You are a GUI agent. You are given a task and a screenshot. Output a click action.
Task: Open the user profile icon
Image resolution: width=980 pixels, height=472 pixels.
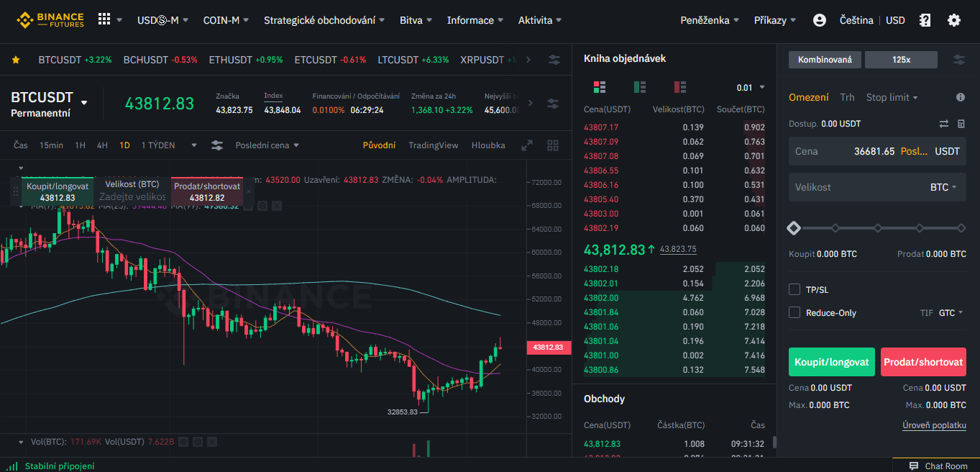[x=820, y=20]
